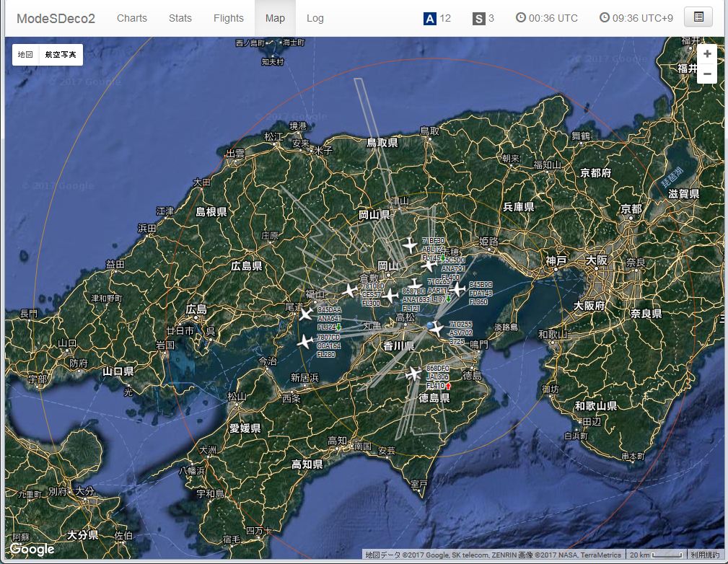Click the ANA791 flight label
Image resolution: width=728 pixels, height=564 pixels.
point(453,269)
